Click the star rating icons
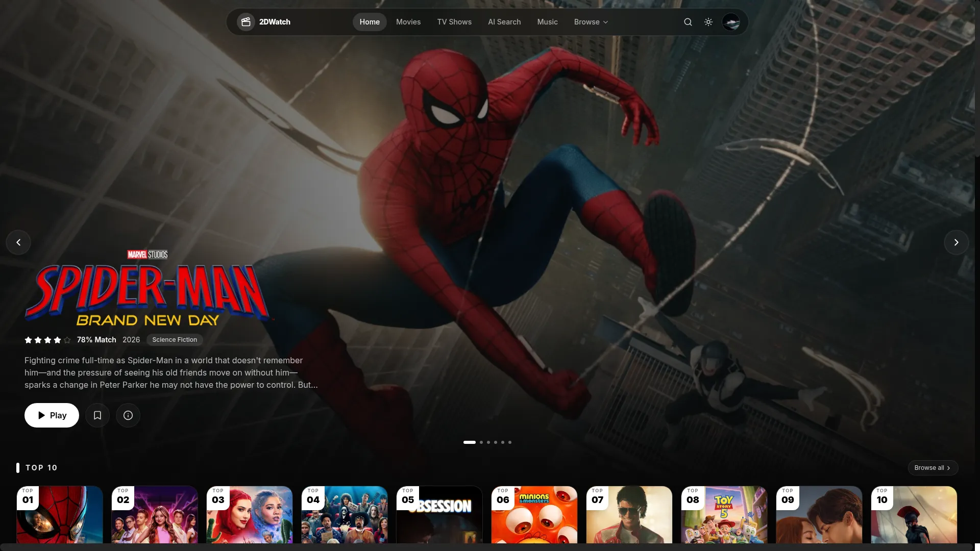The height and width of the screenshot is (551, 980). (x=47, y=340)
